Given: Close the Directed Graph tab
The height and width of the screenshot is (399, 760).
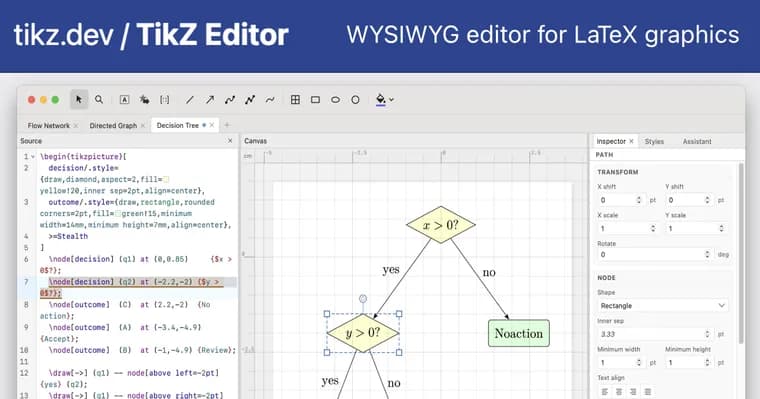Looking at the screenshot, I should pyautogui.click(x=142, y=126).
